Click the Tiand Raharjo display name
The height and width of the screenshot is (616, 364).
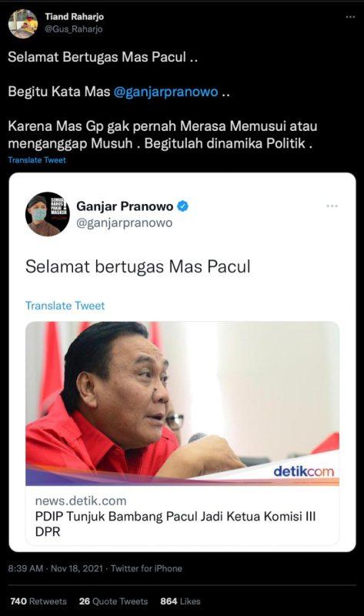[x=74, y=16]
